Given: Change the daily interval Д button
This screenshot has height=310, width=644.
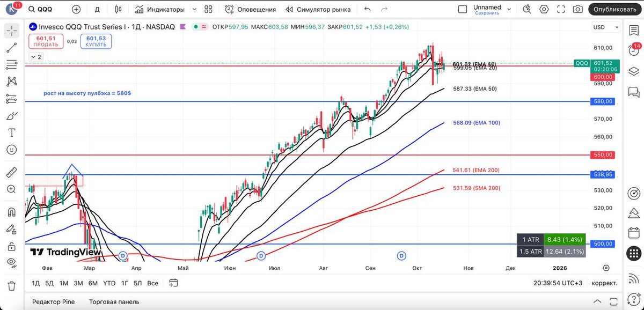Looking at the screenshot, I should tap(97, 9).
